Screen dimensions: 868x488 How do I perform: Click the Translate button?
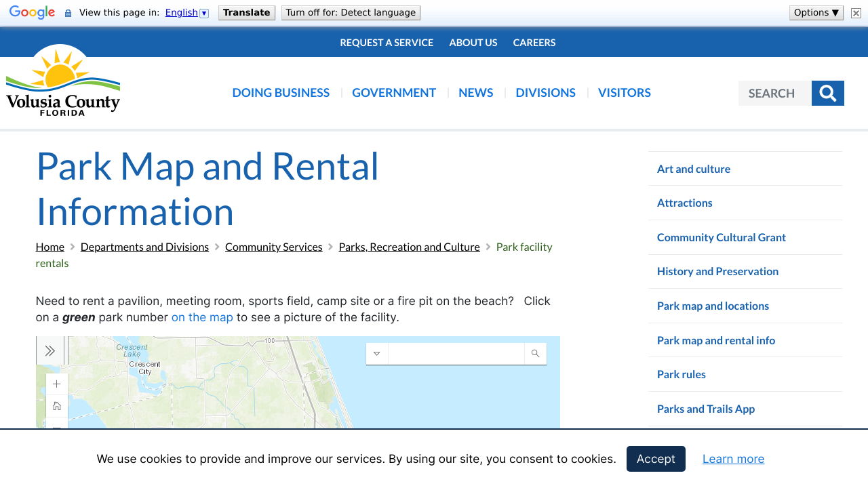click(x=247, y=13)
